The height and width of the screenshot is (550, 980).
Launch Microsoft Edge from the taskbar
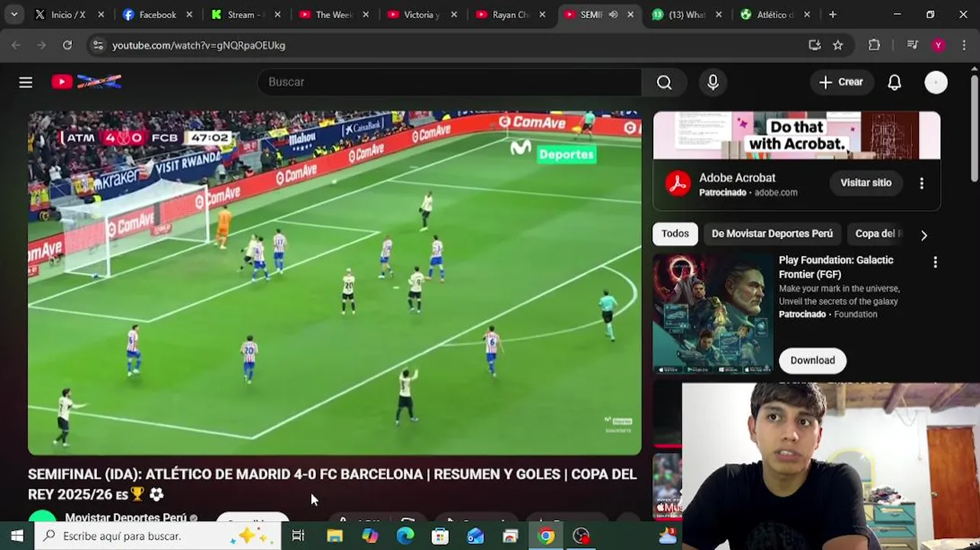405,536
